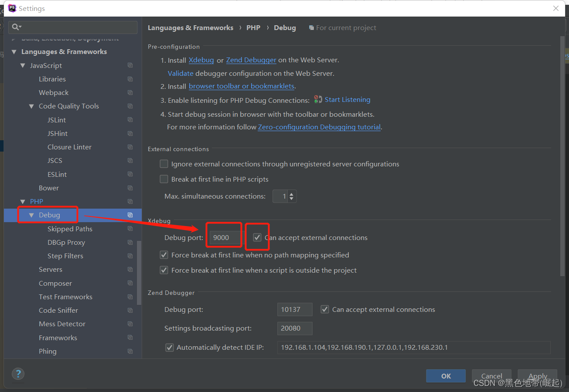
Task: Click the project-level icon next to Mess Detector
Action: (x=130, y=324)
